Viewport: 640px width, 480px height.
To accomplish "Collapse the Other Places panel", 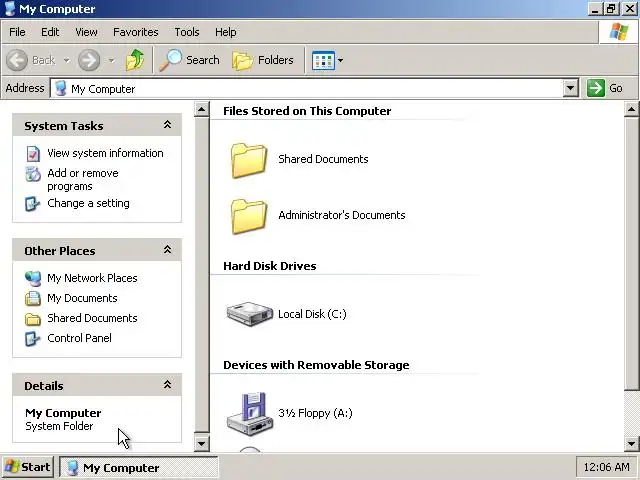I will (167, 250).
